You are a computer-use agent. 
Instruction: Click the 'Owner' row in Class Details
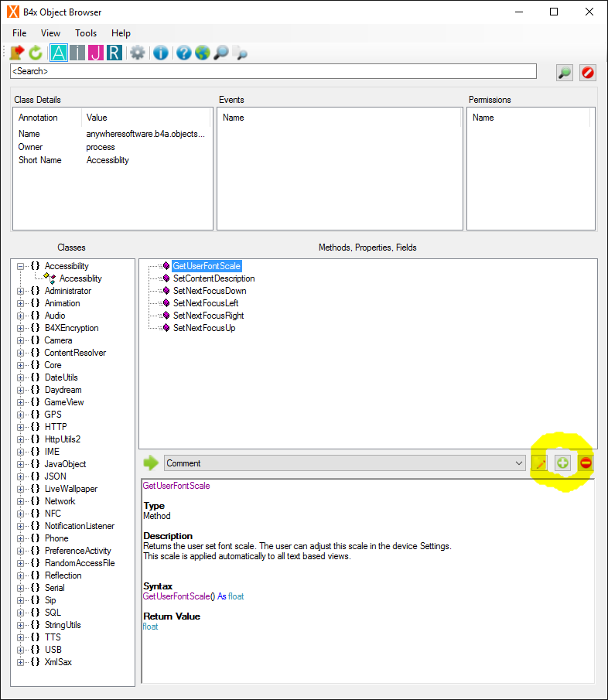(112, 147)
